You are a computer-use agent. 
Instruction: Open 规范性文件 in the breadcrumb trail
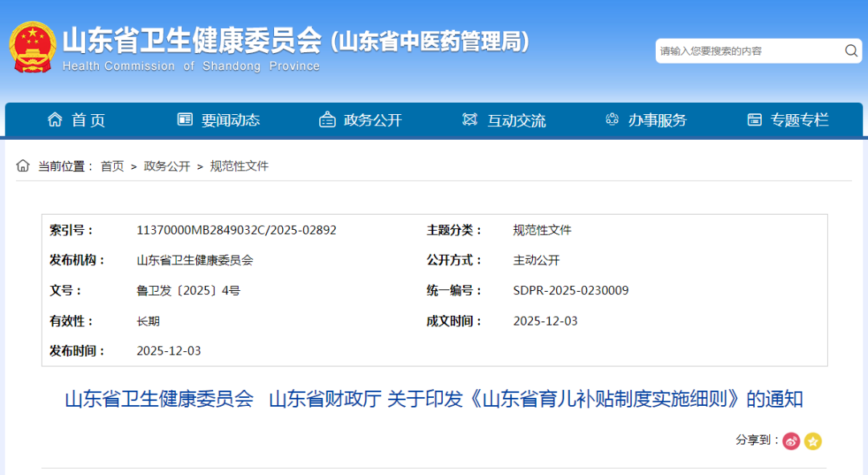point(240,166)
